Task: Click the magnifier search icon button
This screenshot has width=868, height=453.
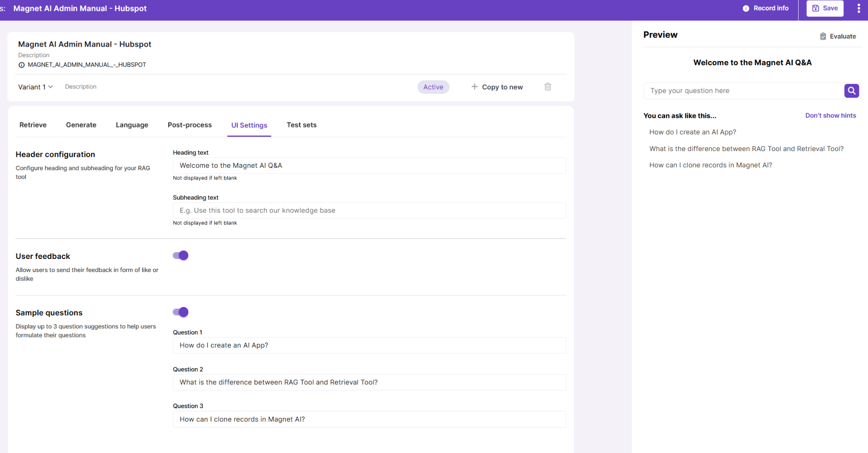Action: (x=851, y=91)
